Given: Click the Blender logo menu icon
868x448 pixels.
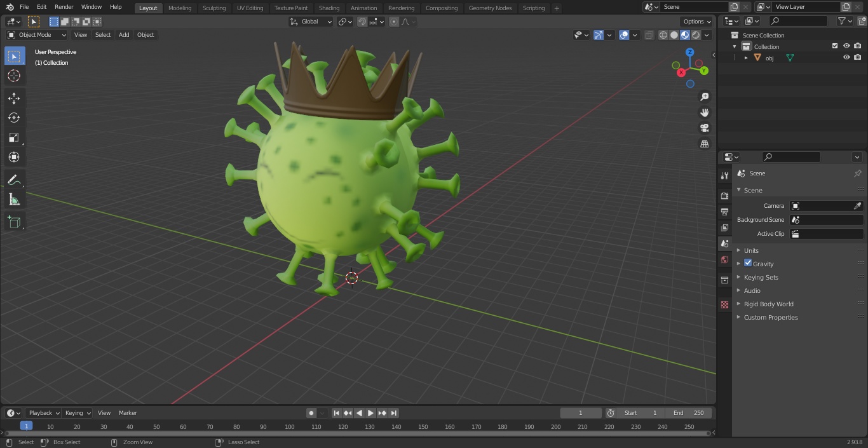Looking at the screenshot, I should pyautogui.click(x=9, y=7).
